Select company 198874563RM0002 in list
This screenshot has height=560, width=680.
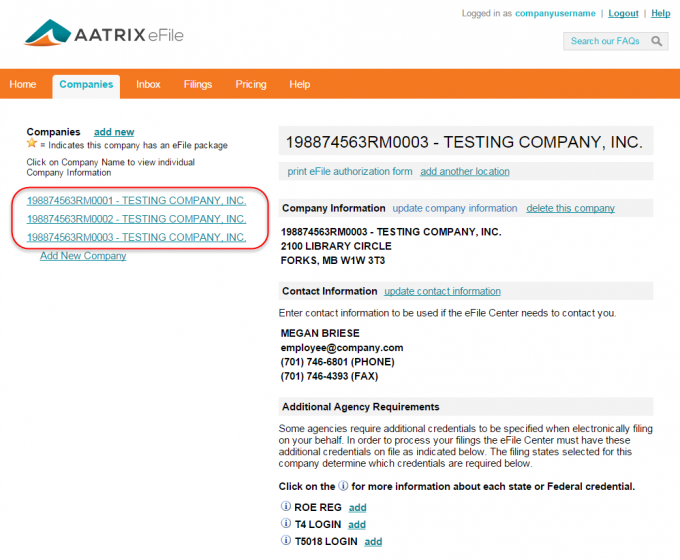point(136,219)
